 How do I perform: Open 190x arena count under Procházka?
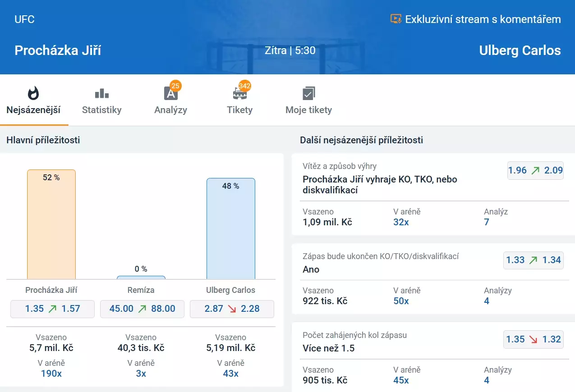(51, 374)
